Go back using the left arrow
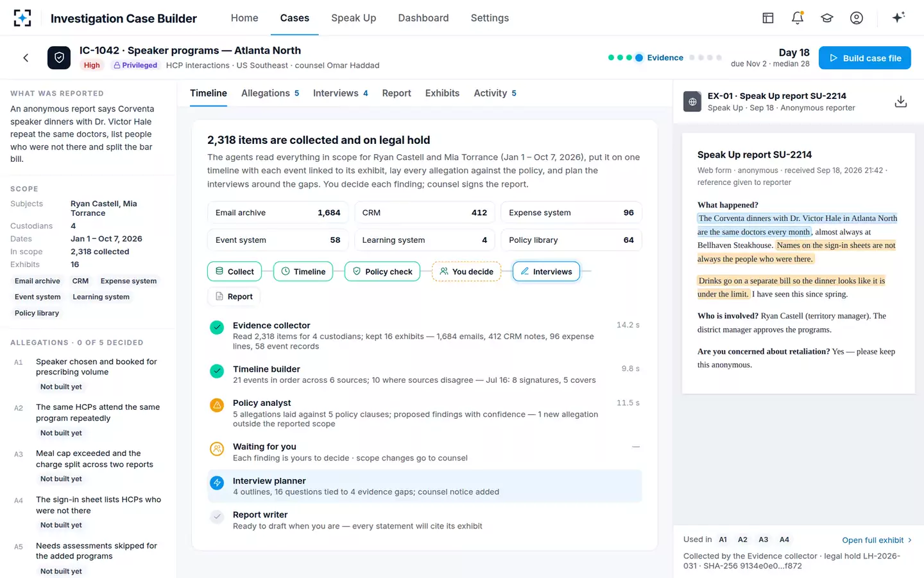The width and height of the screenshot is (924, 578). pyautogui.click(x=26, y=58)
